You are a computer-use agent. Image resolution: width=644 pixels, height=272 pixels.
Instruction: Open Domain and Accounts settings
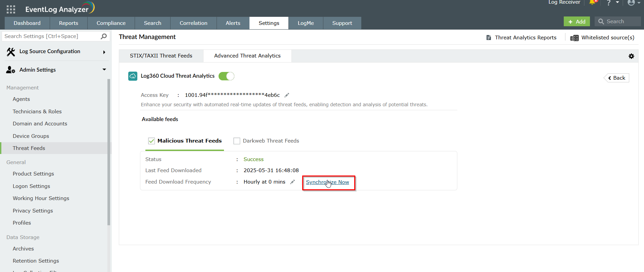point(40,124)
